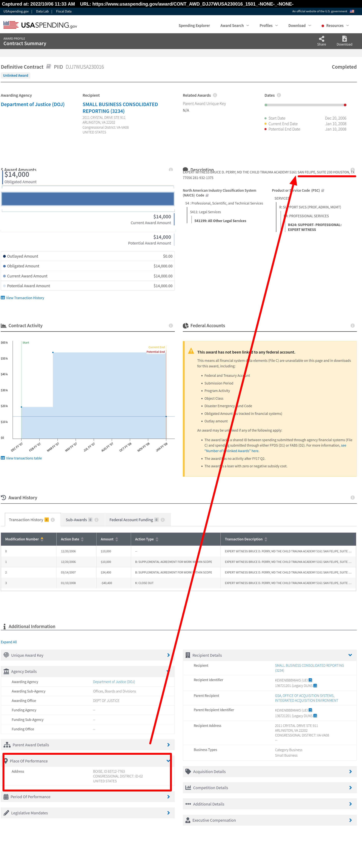The image size is (362, 868).
Task: Switch to the Federal Account Funding tab
Action: (x=138, y=520)
